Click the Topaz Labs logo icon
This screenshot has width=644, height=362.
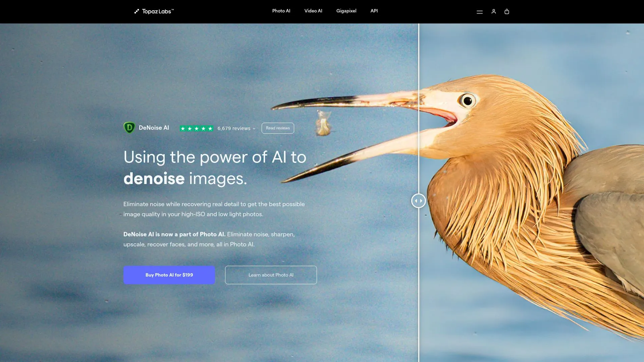(136, 11)
